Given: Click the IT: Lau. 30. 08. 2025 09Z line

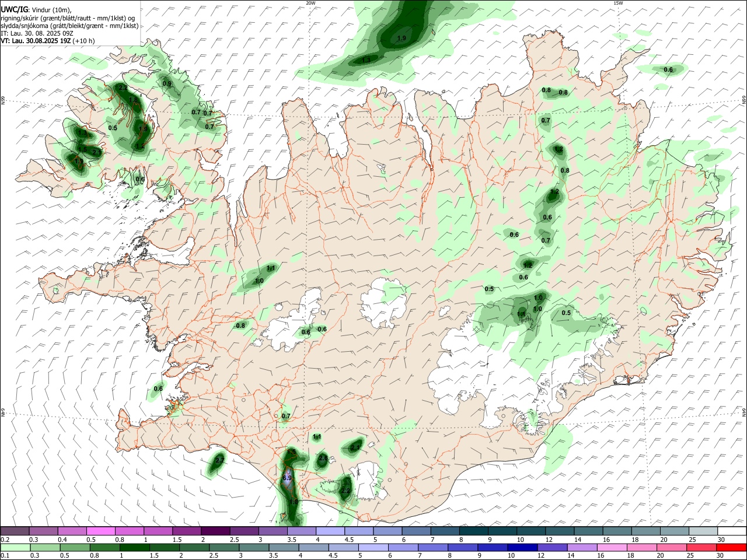Looking at the screenshot, I should click(37, 33).
